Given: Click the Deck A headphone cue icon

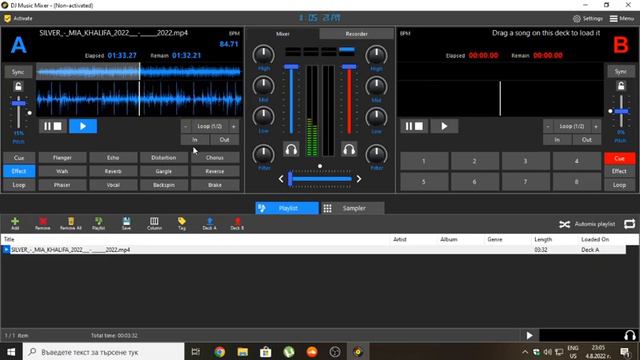Looking at the screenshot, I should (x=291, y=149).
